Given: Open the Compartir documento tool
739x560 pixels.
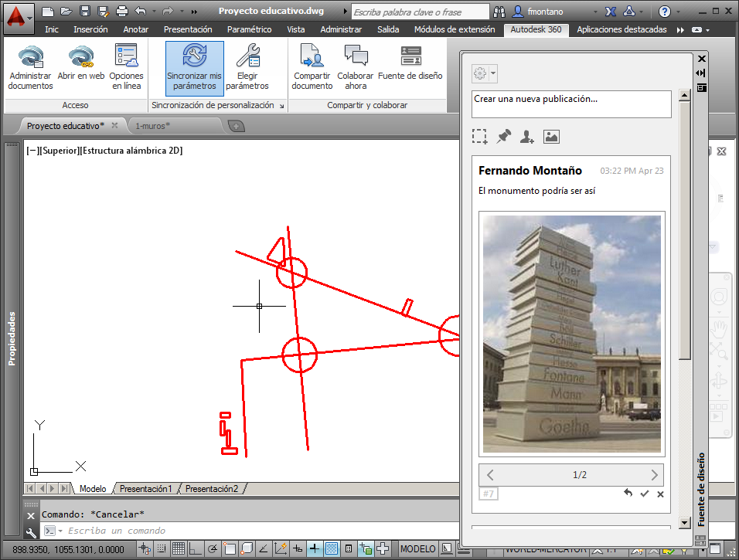Looking at the screenshot, I should (312, 67).
